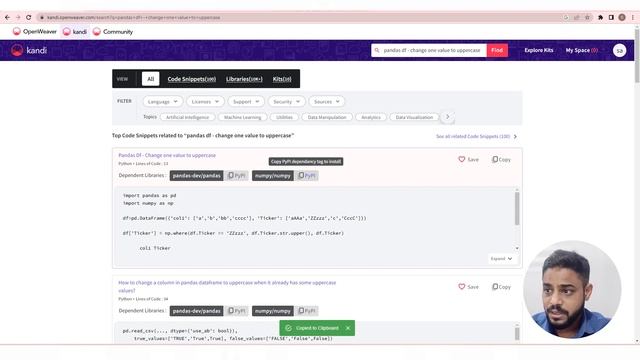640x360 pixels.
Task: Save the 'How to change a column' snippet
Action: (468, 287)
